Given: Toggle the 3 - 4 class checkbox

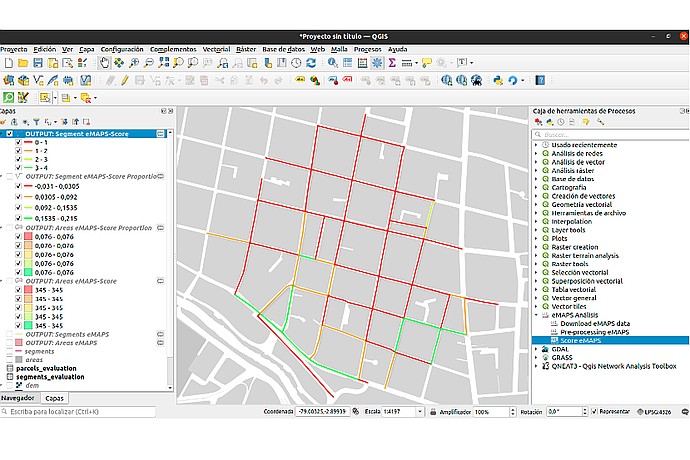Looking at the screenshot, I should click(18, 168).
